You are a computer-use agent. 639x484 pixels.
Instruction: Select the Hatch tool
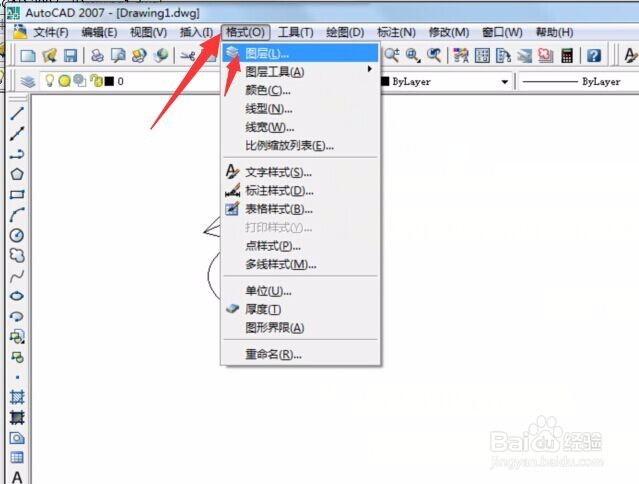coord(17,396)
